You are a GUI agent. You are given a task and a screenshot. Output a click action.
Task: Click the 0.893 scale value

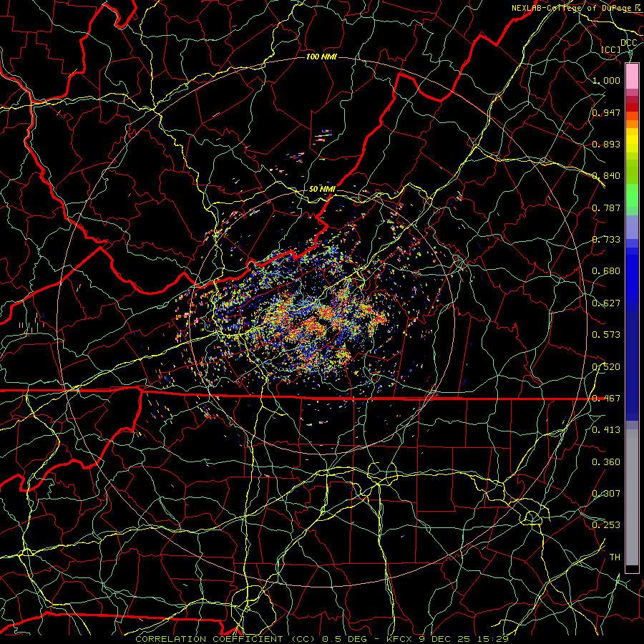pos(606,144)
